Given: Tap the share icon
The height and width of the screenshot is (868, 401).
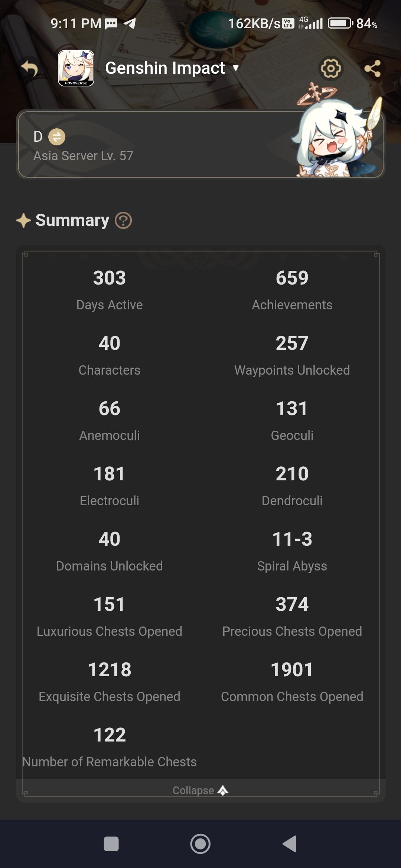Looking at the screenshot, I should click(x=373, y=69).
